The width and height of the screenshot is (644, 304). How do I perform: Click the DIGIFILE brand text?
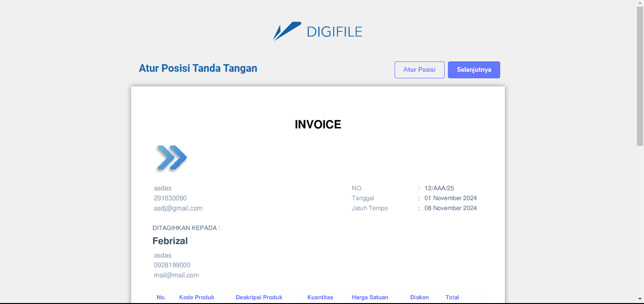pyautogui.click(x=334, y=32)
